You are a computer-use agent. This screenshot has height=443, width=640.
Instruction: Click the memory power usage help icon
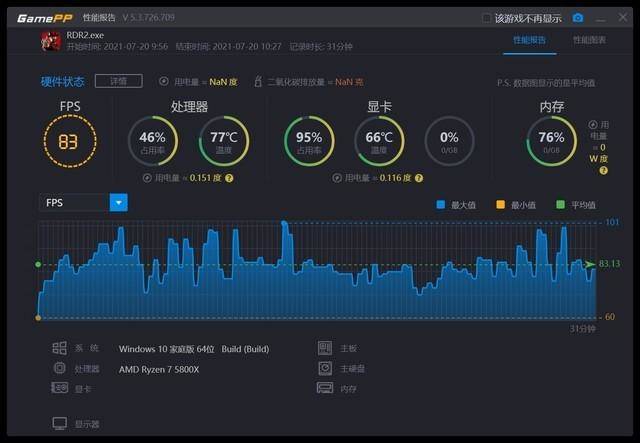[x=603, y=171]
